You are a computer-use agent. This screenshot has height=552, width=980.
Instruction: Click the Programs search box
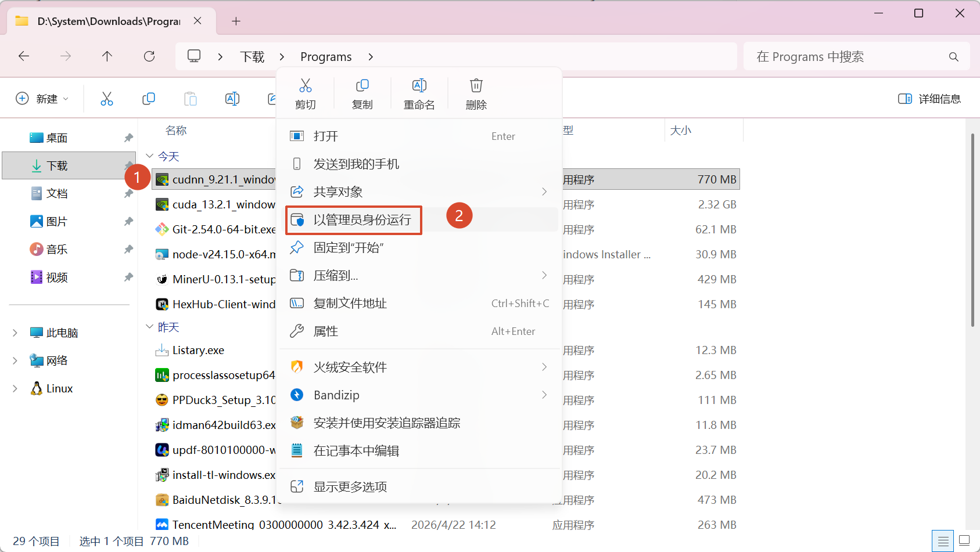848,57
